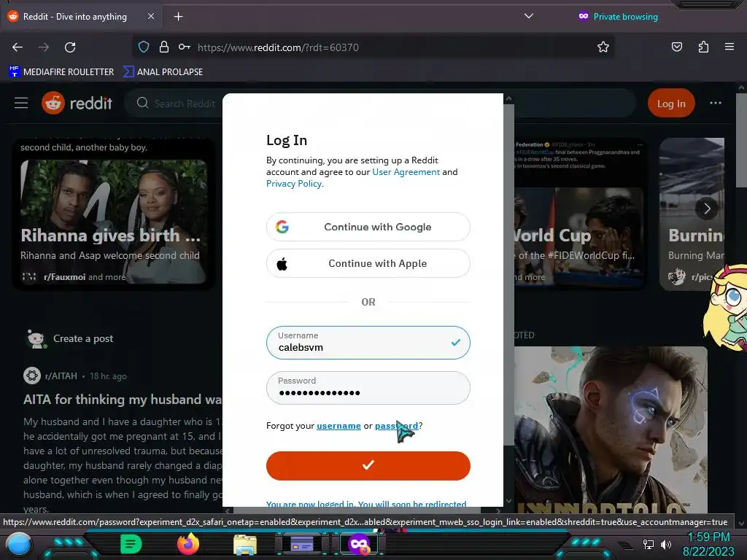Image resolution: width=747 pixels, height=560 pixels.
Task: Open the volume speaker tray icon
Action: [x=665, y=544]
